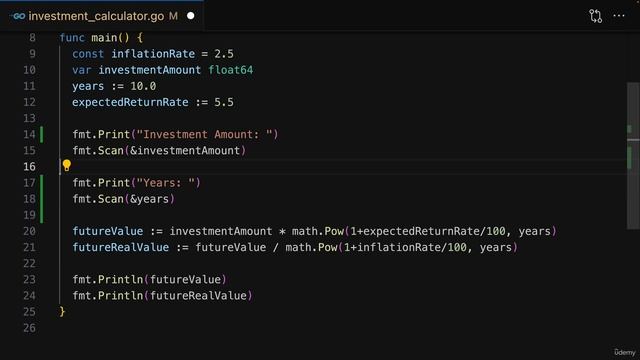Click the 'inflationRate' constant name on line 9
This screenshot has width=640, height=360.
coord(153,54)
